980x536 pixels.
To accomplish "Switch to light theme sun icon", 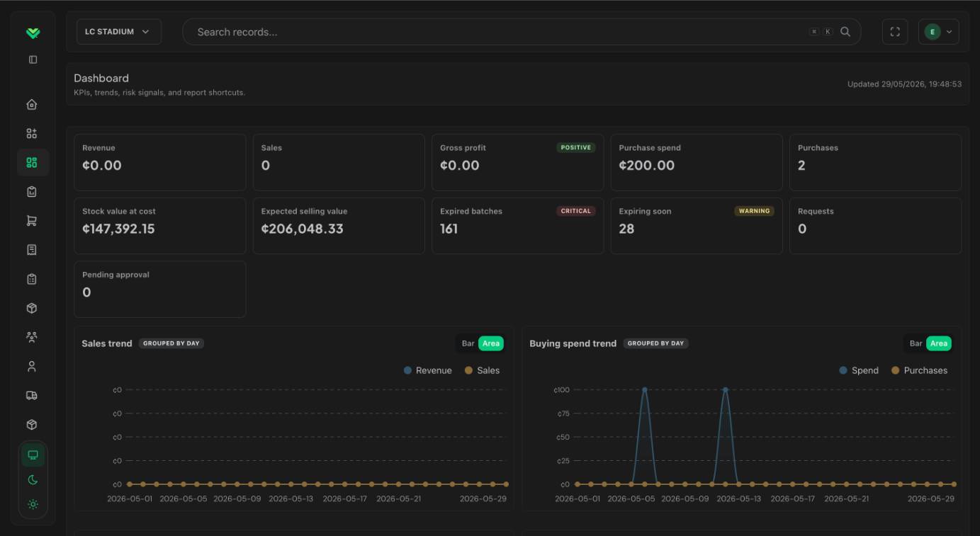I will (33, 504).
